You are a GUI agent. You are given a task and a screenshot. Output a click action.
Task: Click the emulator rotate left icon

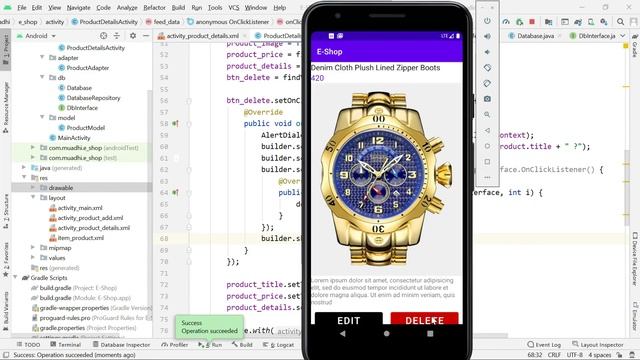pos(487,68)
